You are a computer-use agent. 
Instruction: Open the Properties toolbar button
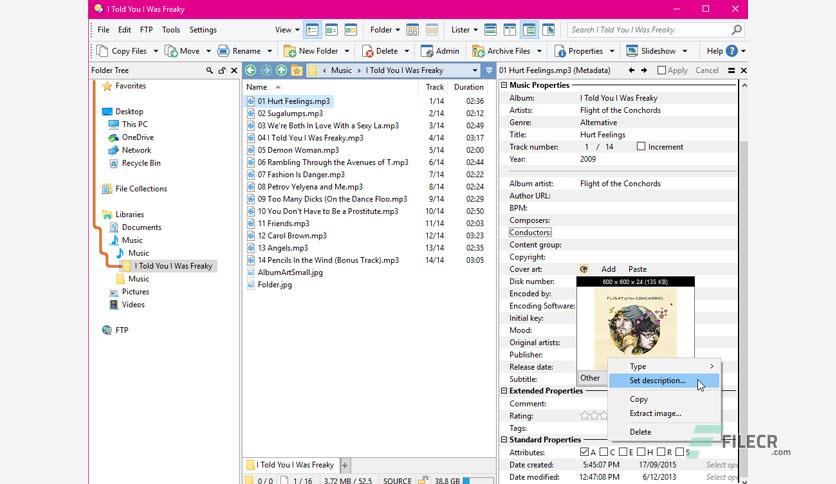pyautogui.click(x=578, y=51)
